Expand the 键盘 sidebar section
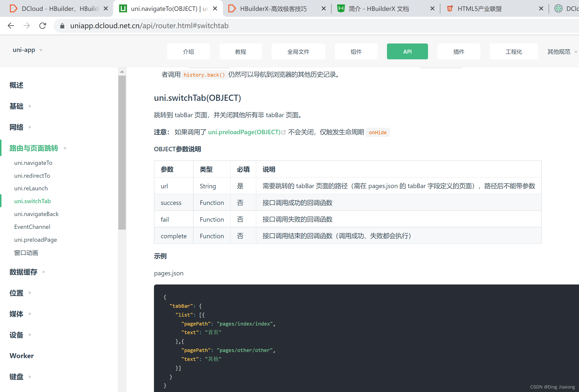Screen dimensions: 579x392 point(20,376)
